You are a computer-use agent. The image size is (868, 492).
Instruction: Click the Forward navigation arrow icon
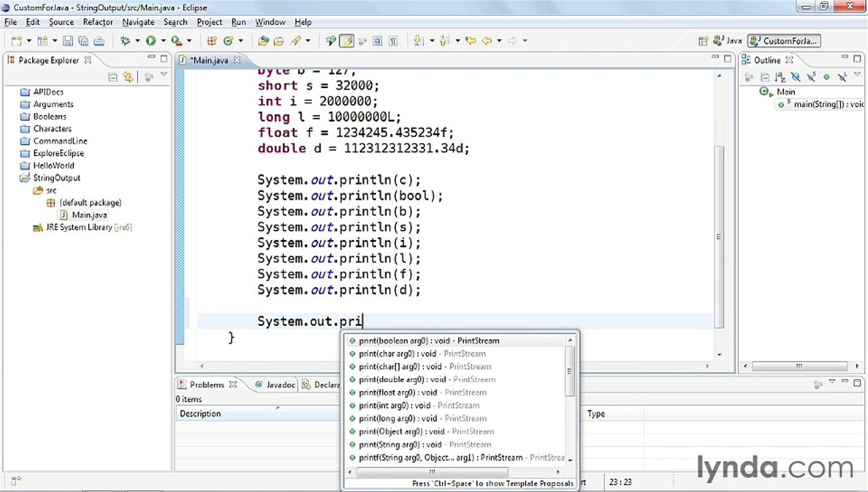tap(513, 41)
